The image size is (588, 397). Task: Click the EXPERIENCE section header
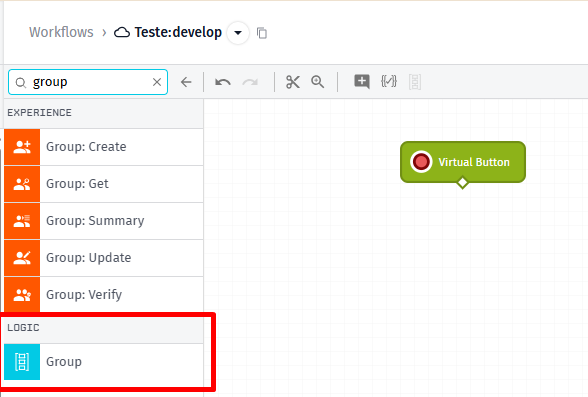point(104,113)
